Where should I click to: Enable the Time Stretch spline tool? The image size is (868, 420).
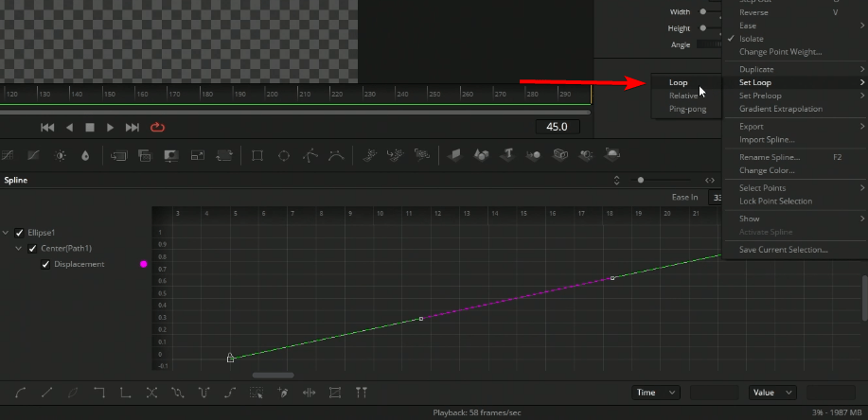(309, 393)
